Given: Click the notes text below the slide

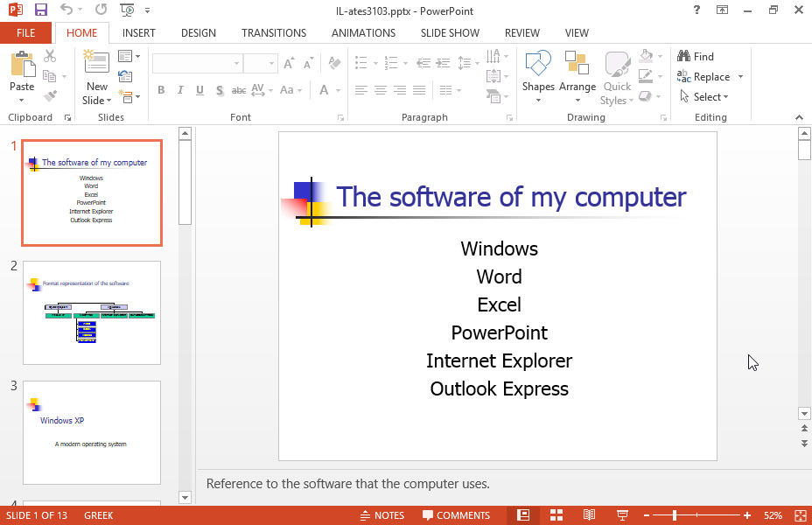Looking at the screenshot, I should coord(347,484).
